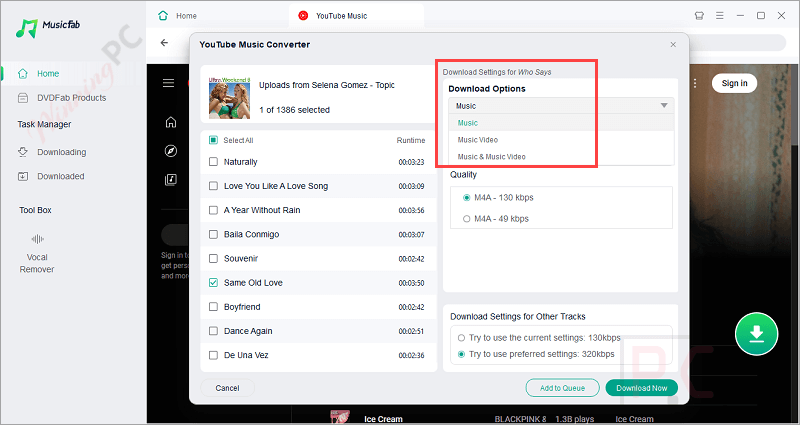Click the 00:03:50 runtime value
This screenshot has width=800, height=425.
[411, 283]
